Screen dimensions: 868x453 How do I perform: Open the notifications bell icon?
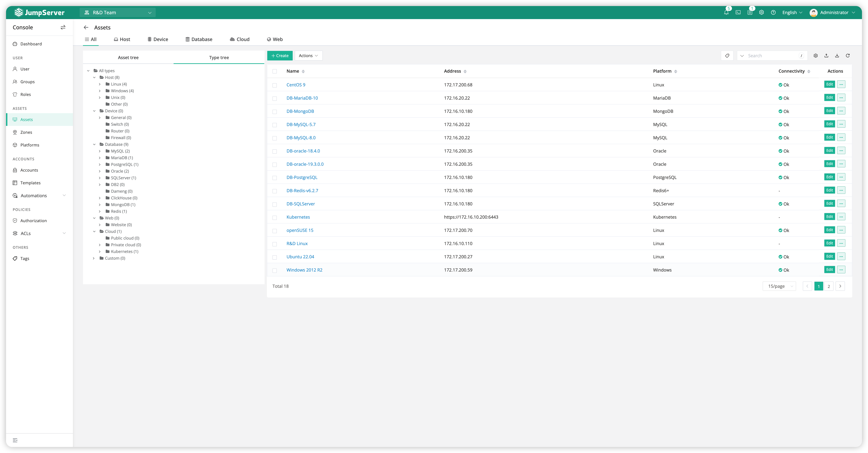726,13
